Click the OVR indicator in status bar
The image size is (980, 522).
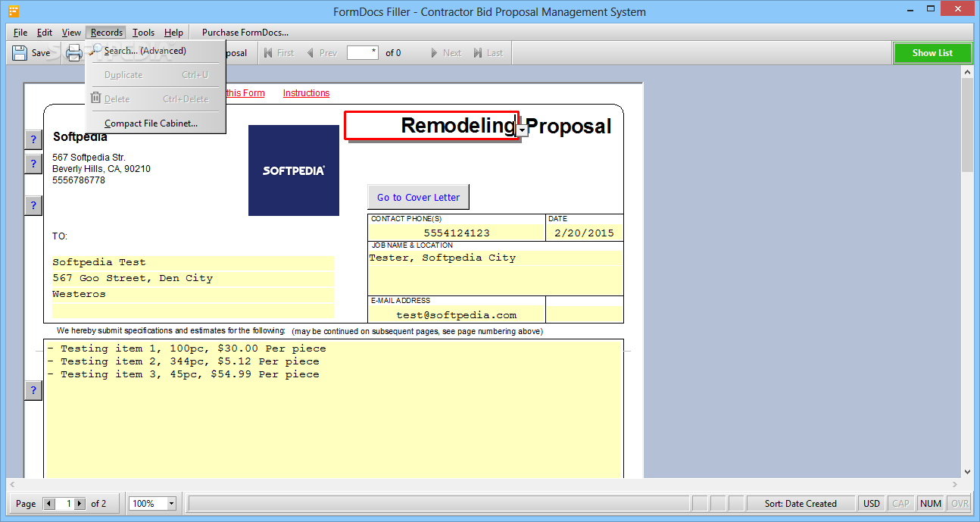(960, 504)
